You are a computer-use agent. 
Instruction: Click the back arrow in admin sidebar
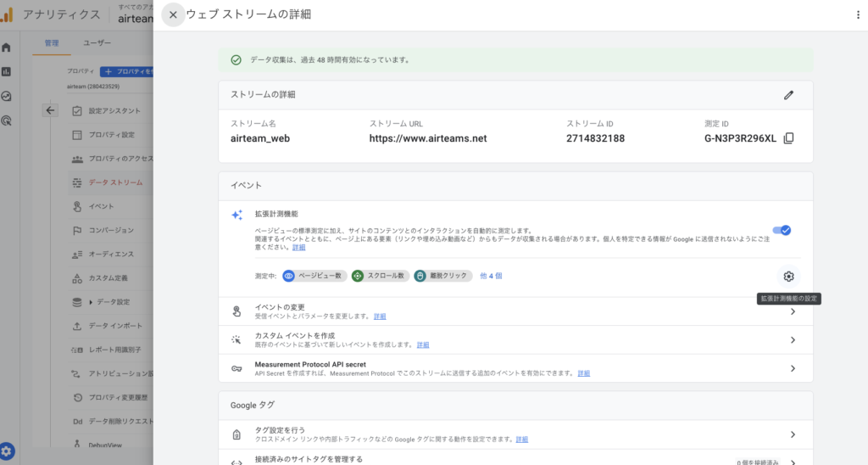click(x=50, y=110)
